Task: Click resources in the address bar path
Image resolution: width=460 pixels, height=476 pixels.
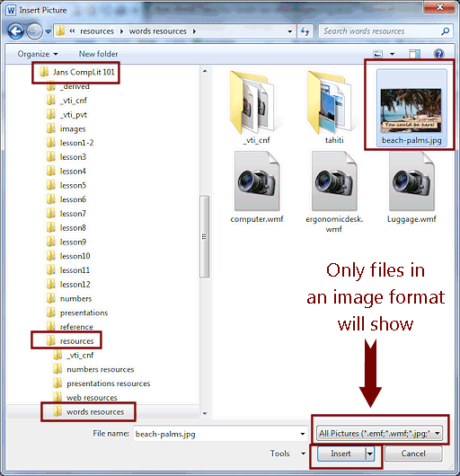Action: click(x=97, y=31)
